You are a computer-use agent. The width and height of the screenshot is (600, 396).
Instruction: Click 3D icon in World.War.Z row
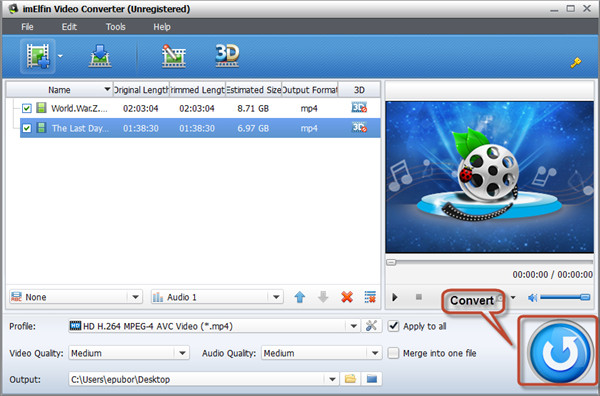(359, 108)
